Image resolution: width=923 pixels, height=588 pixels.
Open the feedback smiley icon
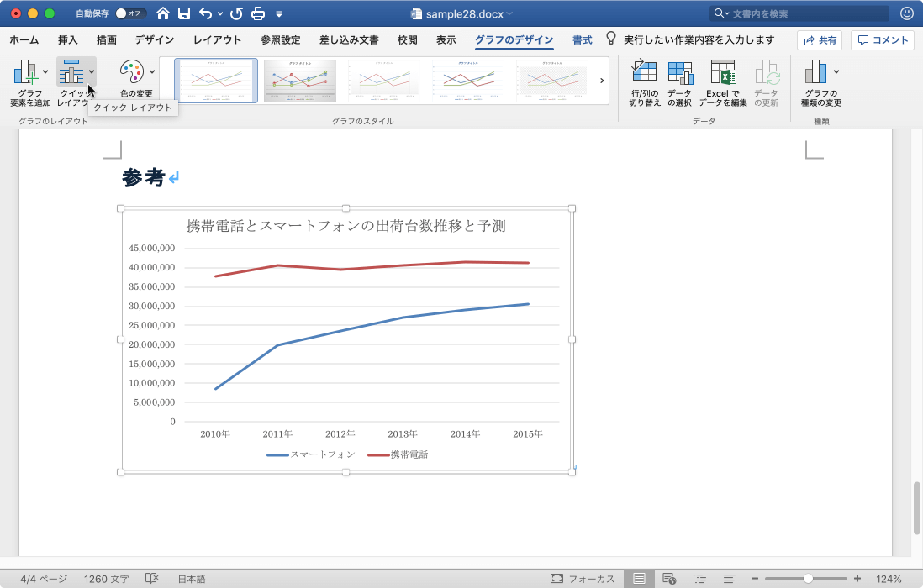pos(907,13)
